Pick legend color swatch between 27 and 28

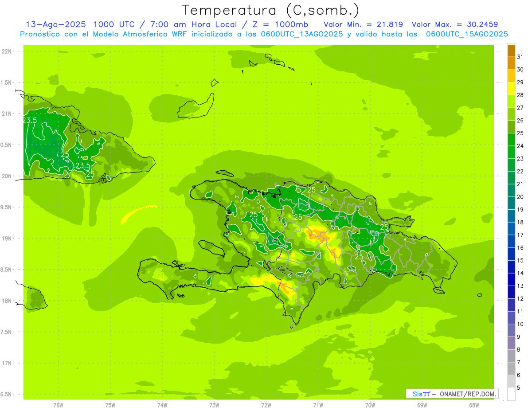coord(511,101)
